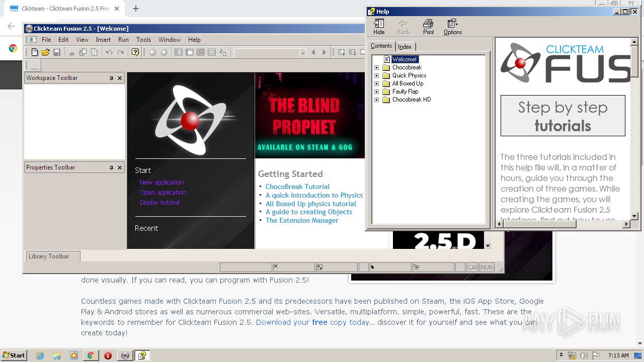Pin the Properties Toolbar panel

[111, 167]
